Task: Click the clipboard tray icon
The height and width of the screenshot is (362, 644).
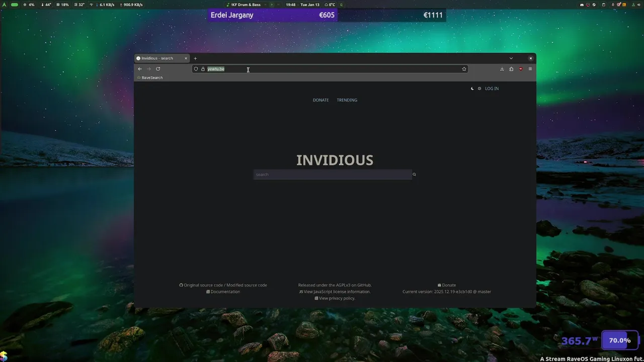Action: (604, 5)
